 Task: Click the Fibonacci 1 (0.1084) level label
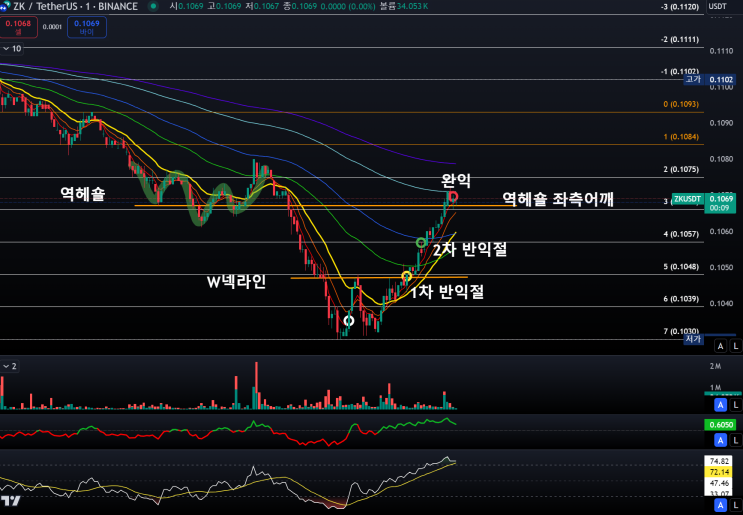pyautogui.click(x=681, y=136)
